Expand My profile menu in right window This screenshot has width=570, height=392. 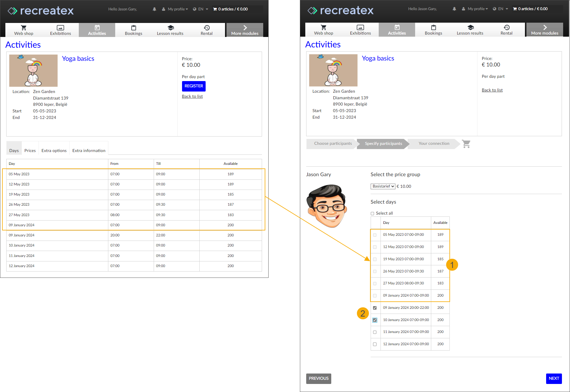point(475,9)
